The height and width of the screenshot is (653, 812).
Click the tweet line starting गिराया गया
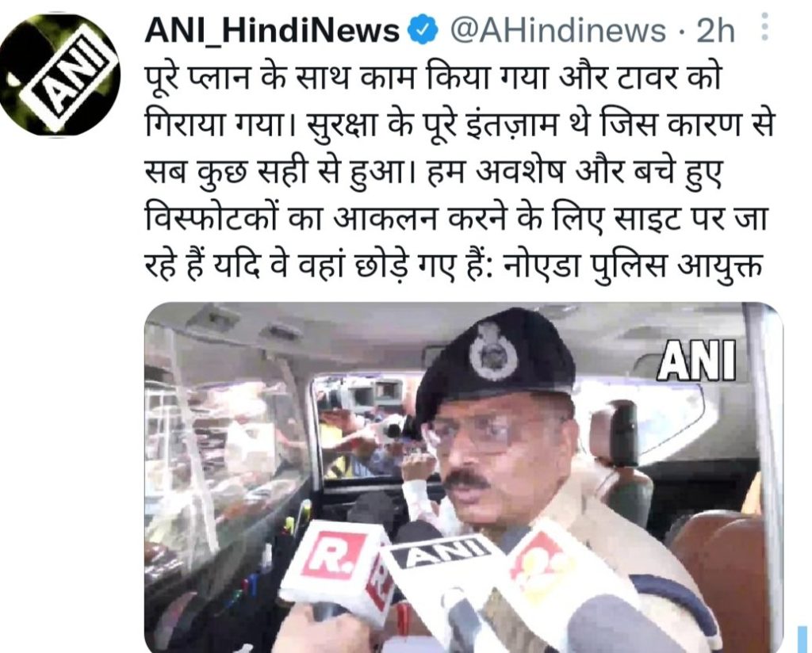pyautogui.click(x=459, y=125)
